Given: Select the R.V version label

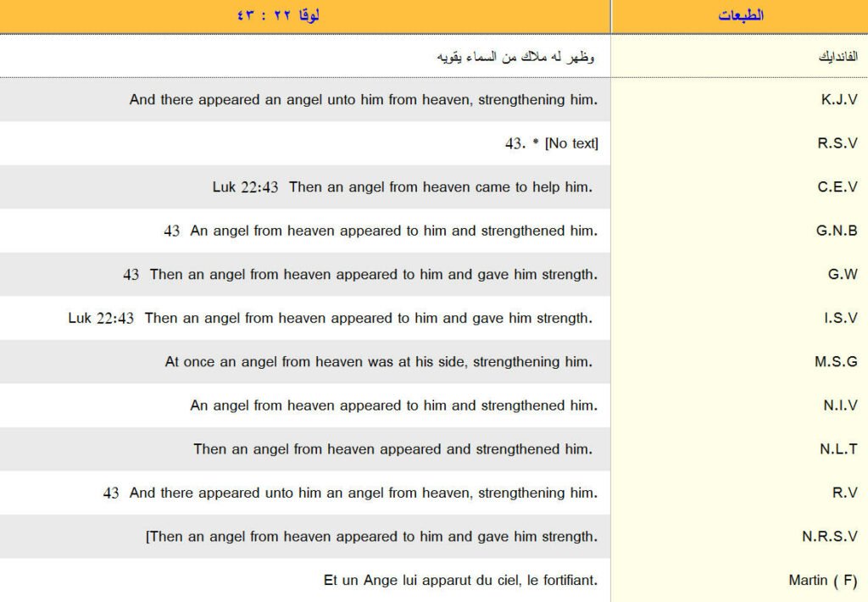Looking at the screenshot, I should coord(845,493).
